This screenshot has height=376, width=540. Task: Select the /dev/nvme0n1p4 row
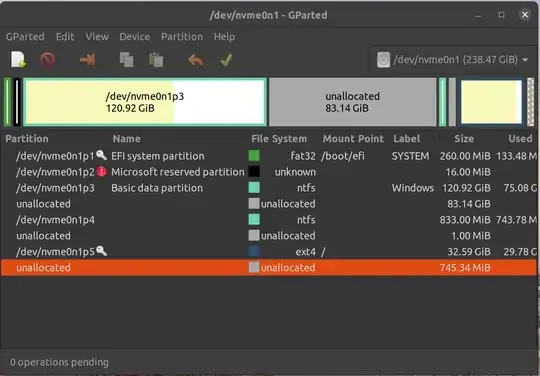pos(269,220)
